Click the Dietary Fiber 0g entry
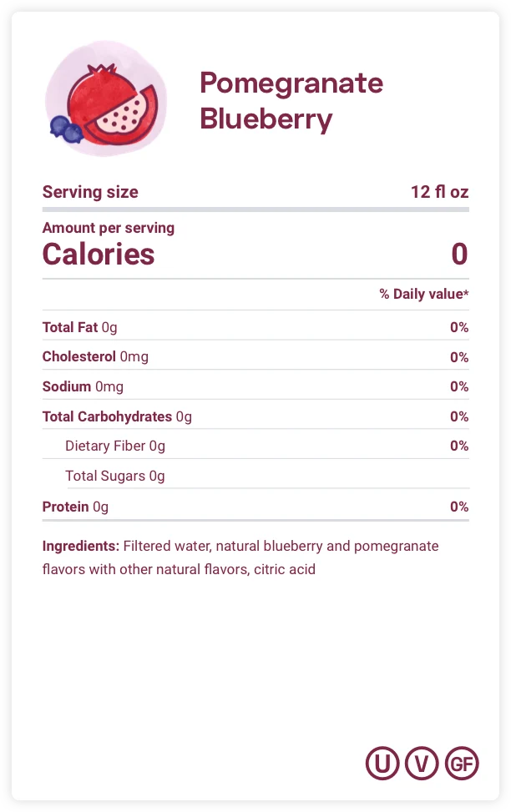511x812 pixels. pos(115,446)
